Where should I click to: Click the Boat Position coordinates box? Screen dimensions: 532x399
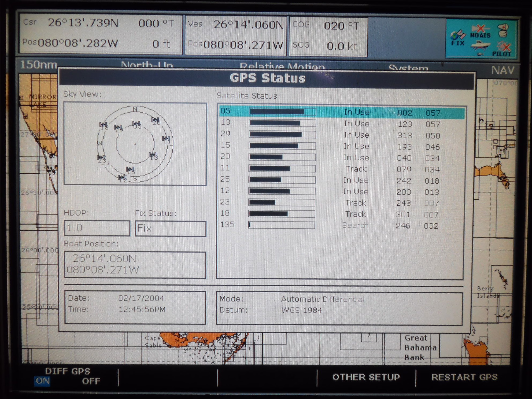pos(135,264)
